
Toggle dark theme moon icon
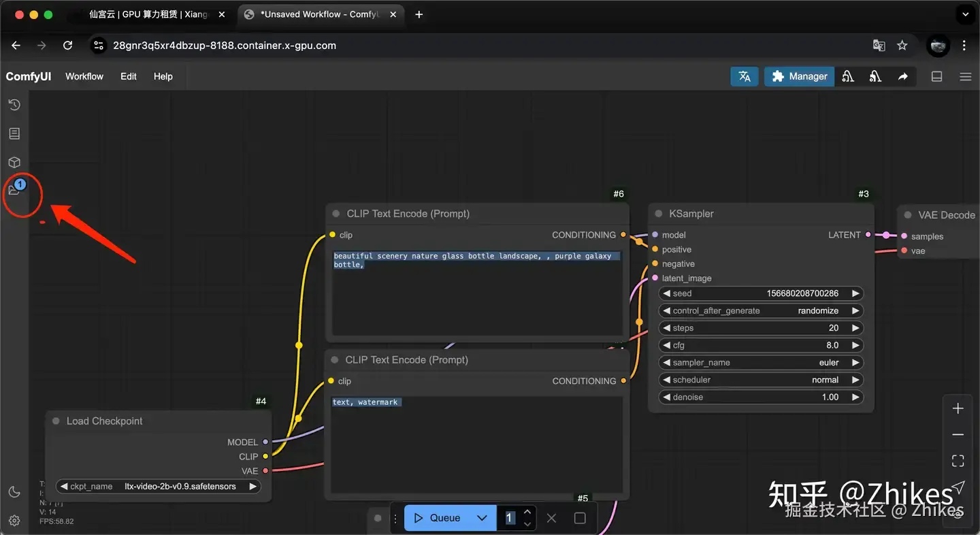pyautogui.click(x=14, y=492)
